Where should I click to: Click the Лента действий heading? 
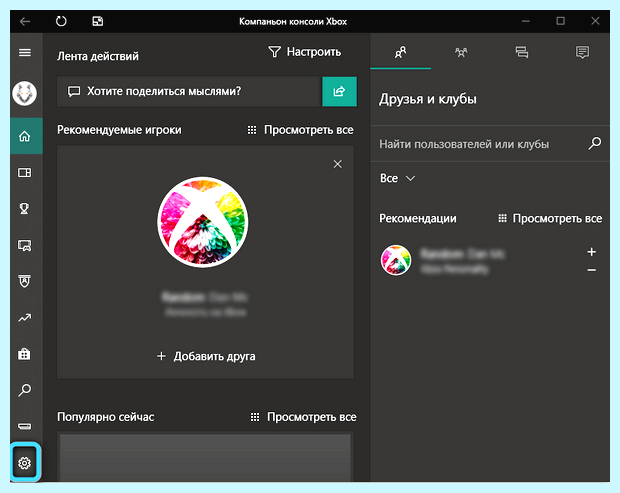[98, 56]
